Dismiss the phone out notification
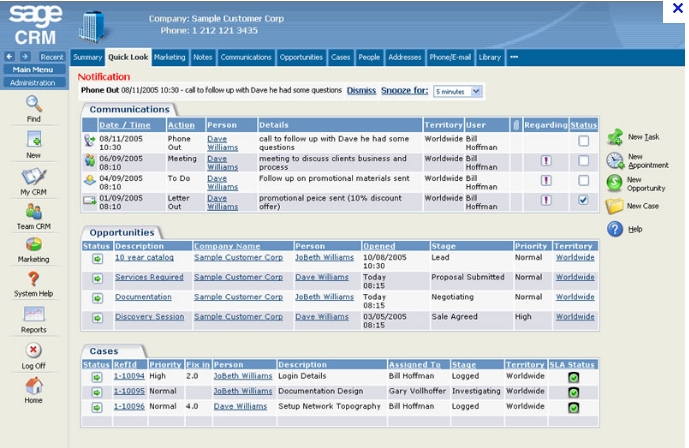Image resolution: width=689 pixels, height=448 pixels. click(x=361, y=90)
